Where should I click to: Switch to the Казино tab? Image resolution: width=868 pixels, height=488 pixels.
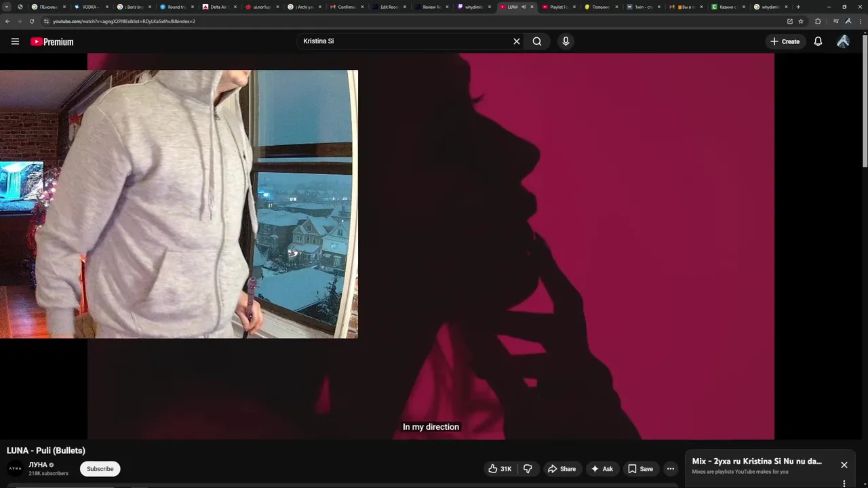728,7
